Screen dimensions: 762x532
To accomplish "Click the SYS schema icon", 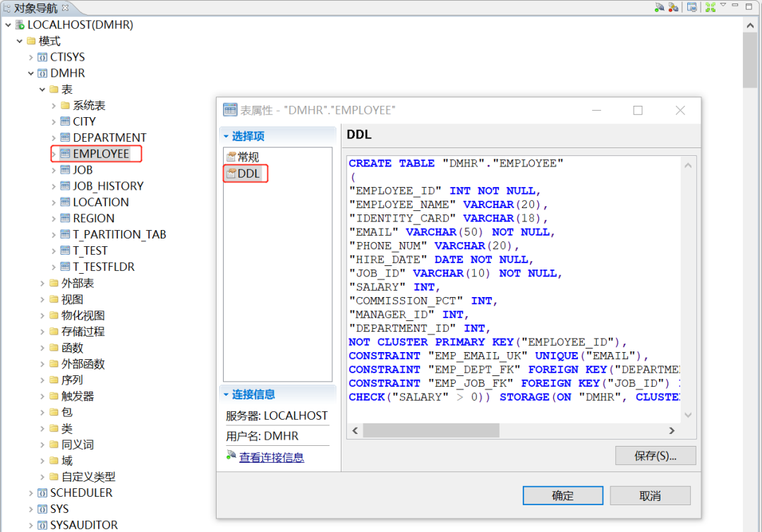I will pyautogui.click(x=42, y=509).
